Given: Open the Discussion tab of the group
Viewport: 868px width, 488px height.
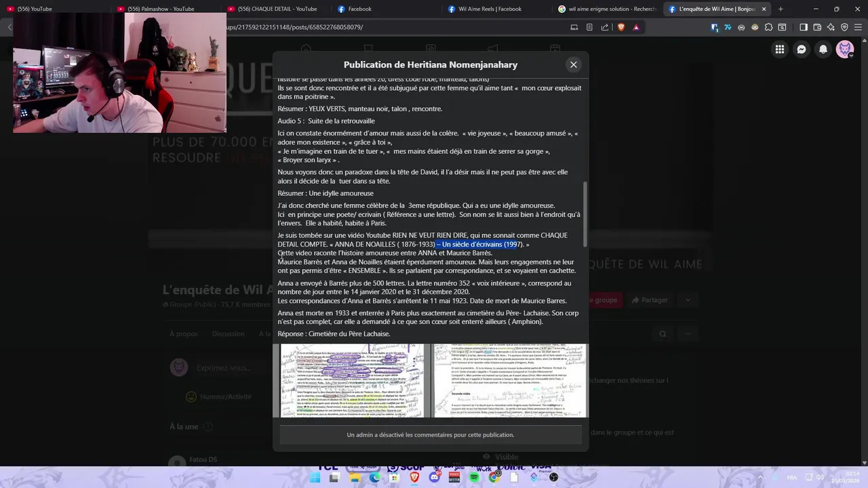Looking at the screenshot, I should coord(228,333).
